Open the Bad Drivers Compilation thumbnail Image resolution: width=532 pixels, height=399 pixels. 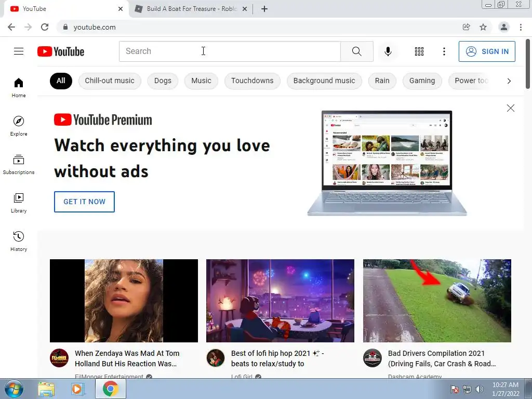437,301
